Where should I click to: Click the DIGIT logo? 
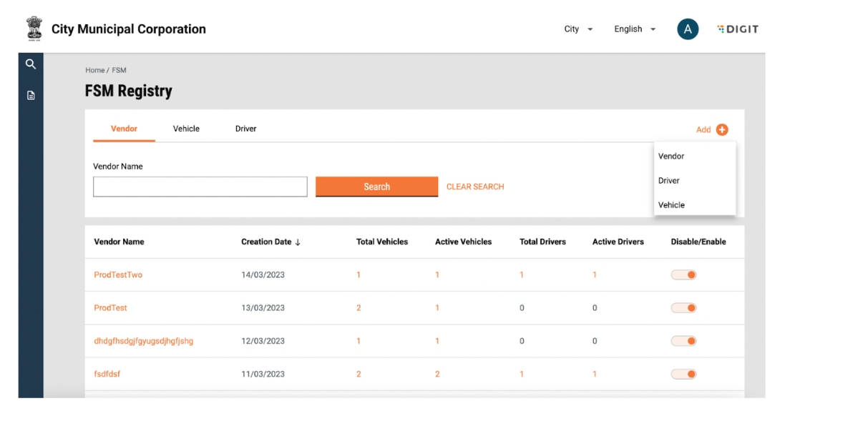click(x=738, y=29)
